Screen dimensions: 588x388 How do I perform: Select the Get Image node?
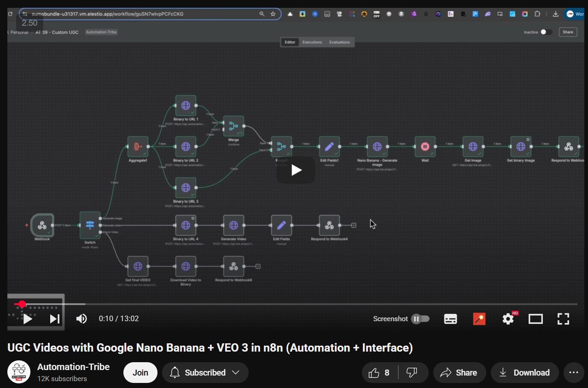pyautogui.click(x=473, y=147)
